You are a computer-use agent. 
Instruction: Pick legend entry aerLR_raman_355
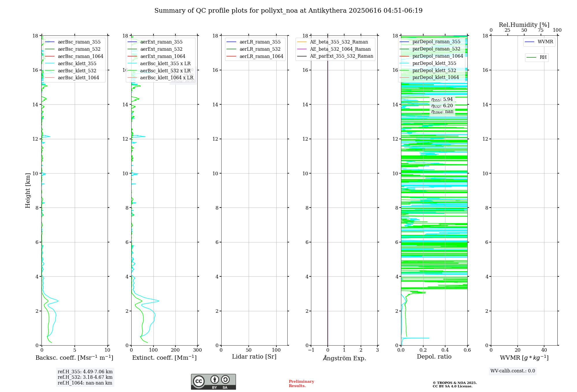tap(254, 42)
